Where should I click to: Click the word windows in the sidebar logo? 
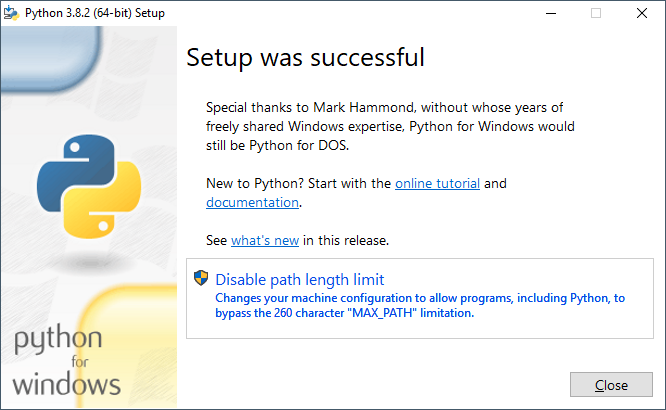coord(67,385)
